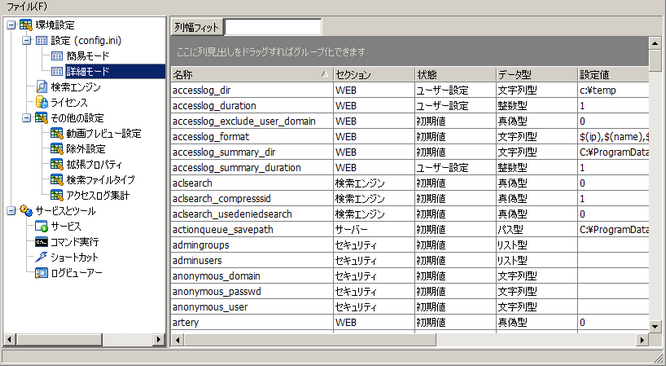This screenshot has width=666, height=366.
Task: Open the サービス icon in tree
Action: (42, 226)
